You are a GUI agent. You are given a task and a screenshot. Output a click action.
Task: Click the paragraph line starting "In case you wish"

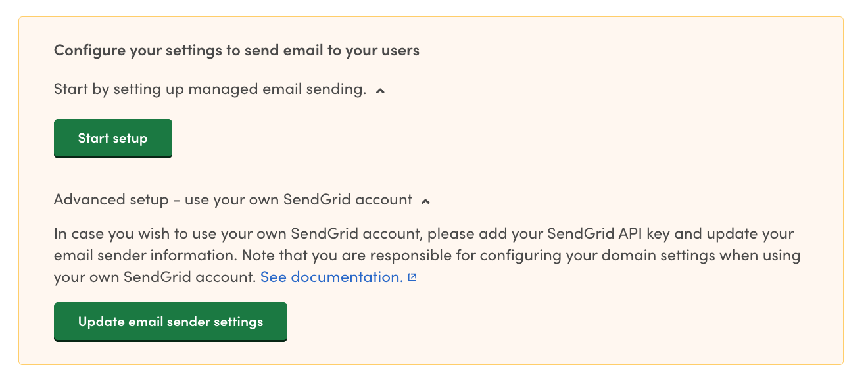click(x=423, y=234)
